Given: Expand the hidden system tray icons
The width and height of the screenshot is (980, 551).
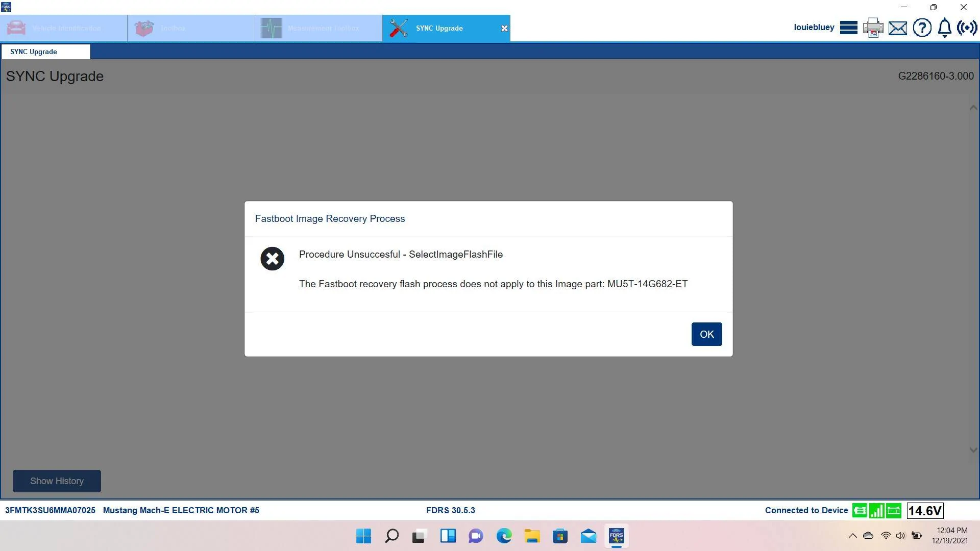Looking at the screenshot, I should point(852,536).
